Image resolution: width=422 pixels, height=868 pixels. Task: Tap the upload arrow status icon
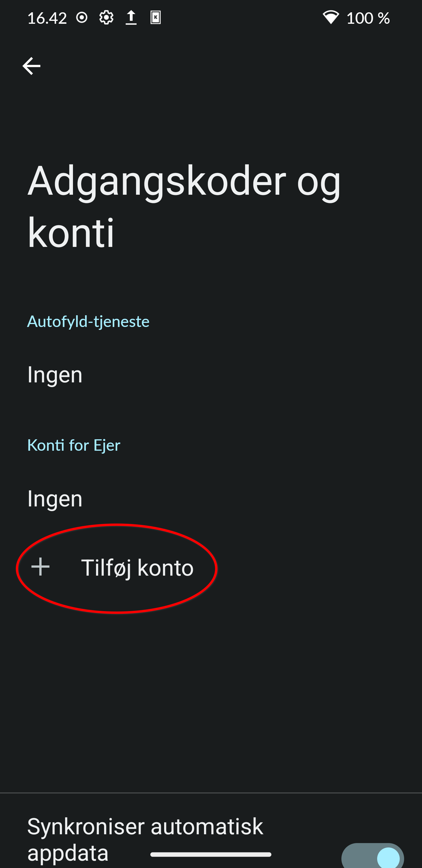click(x=131, y=18)
